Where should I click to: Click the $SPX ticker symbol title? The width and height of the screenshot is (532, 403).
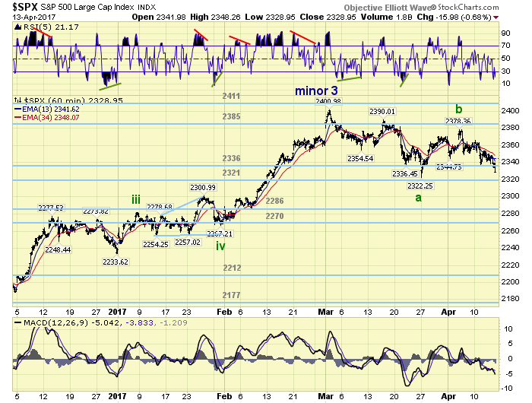[x=25, y=7]
